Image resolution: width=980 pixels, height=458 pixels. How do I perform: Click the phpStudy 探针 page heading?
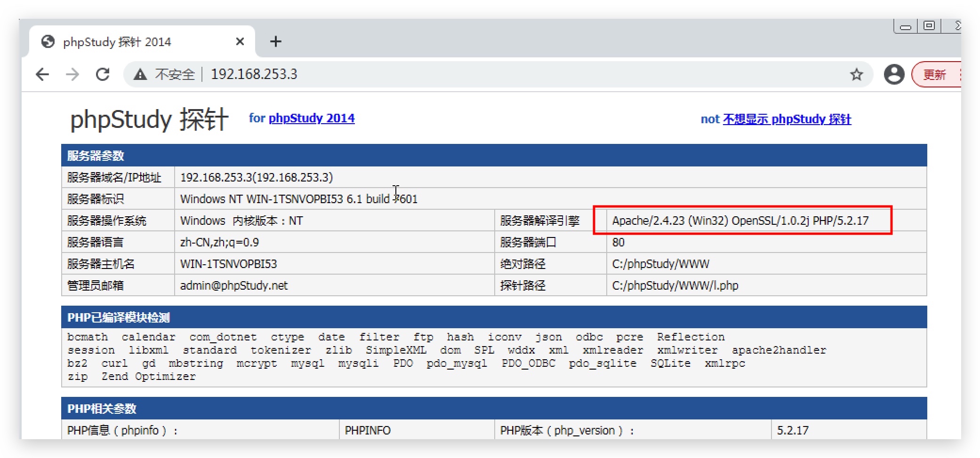point(149,119)
